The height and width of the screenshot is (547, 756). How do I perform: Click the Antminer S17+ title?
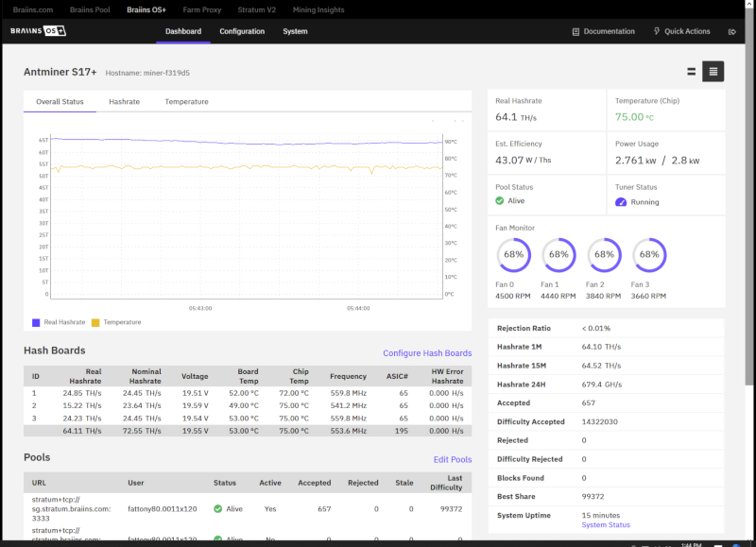click(x=60, y=72)
